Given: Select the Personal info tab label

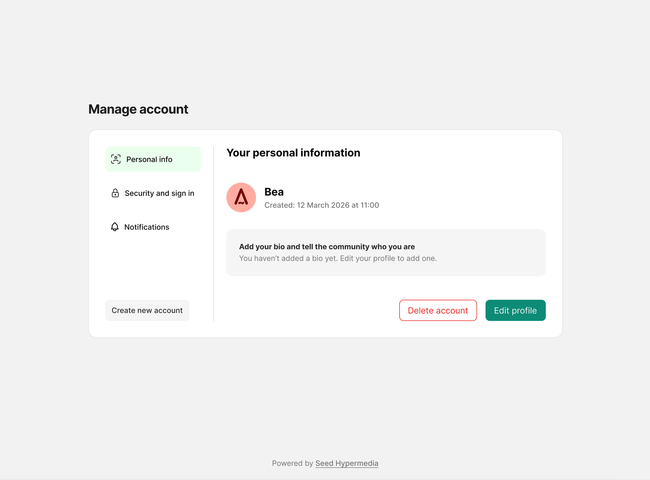Looking at the screenshot, I should 149,159.
